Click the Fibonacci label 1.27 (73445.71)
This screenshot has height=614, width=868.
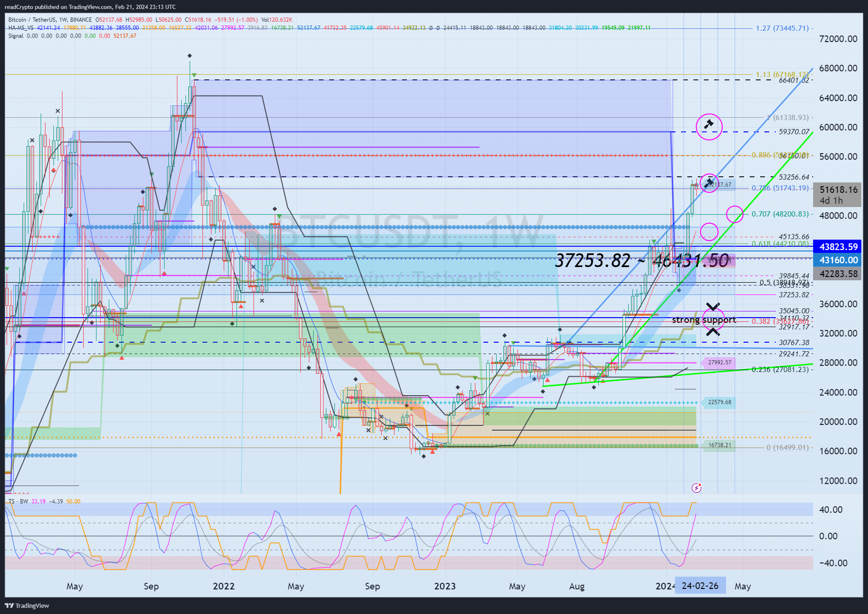[782, 28]
